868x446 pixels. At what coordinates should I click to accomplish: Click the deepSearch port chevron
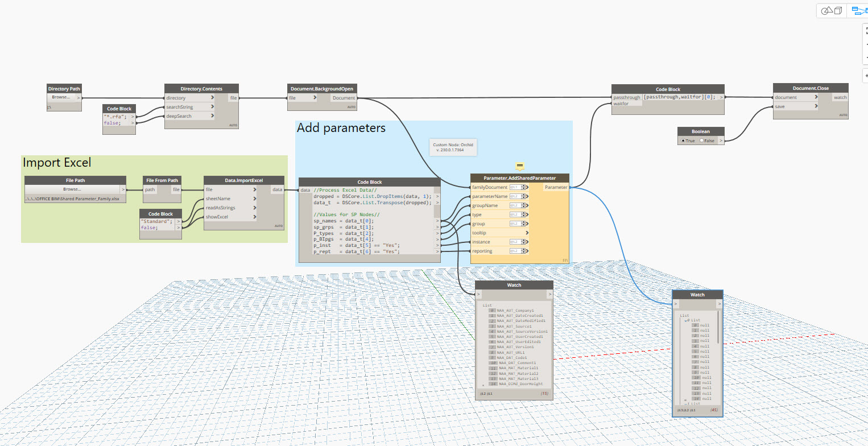pos(212,116)
